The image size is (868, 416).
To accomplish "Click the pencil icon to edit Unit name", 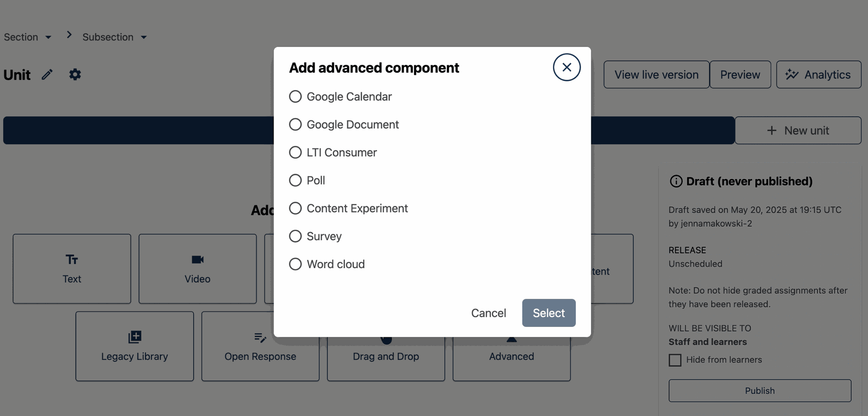I will [x=47, y=75].
